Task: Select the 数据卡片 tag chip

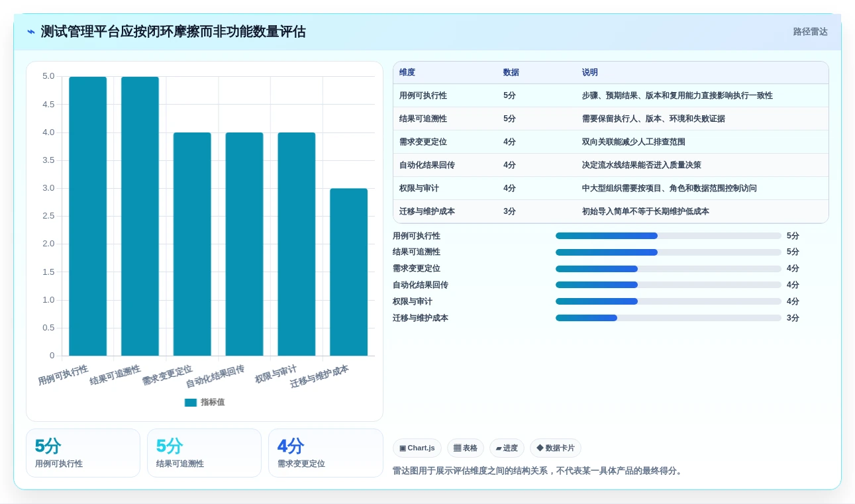Action: point(556,448)
